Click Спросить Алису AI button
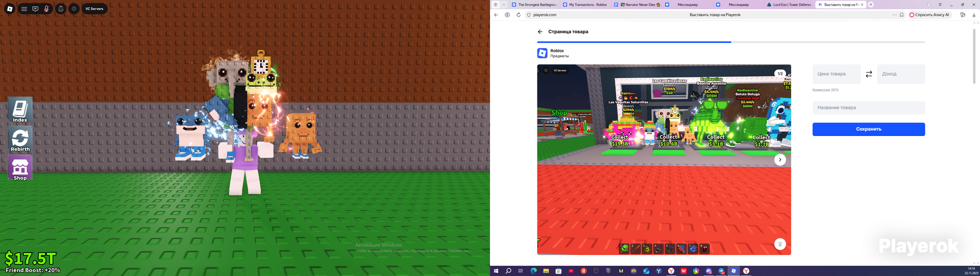The height and width of the screenshot is (276, 980). click(x=929, y=15)
